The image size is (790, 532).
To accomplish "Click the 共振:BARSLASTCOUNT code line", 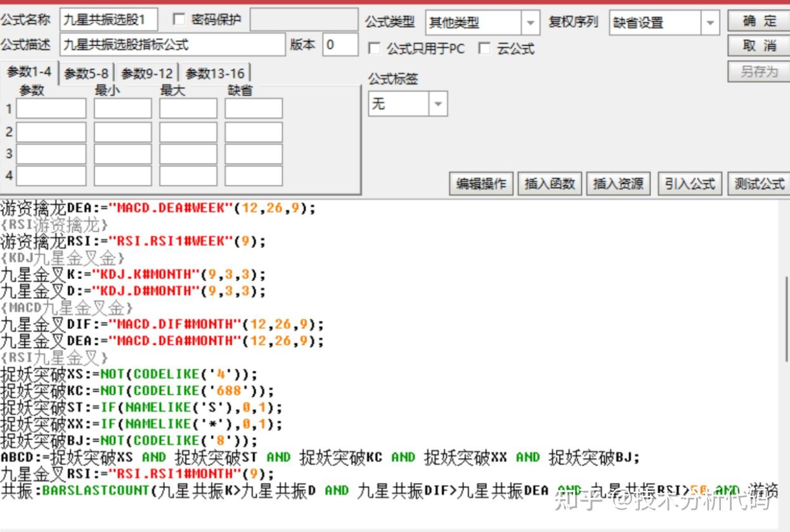I will tap(389, 491).
